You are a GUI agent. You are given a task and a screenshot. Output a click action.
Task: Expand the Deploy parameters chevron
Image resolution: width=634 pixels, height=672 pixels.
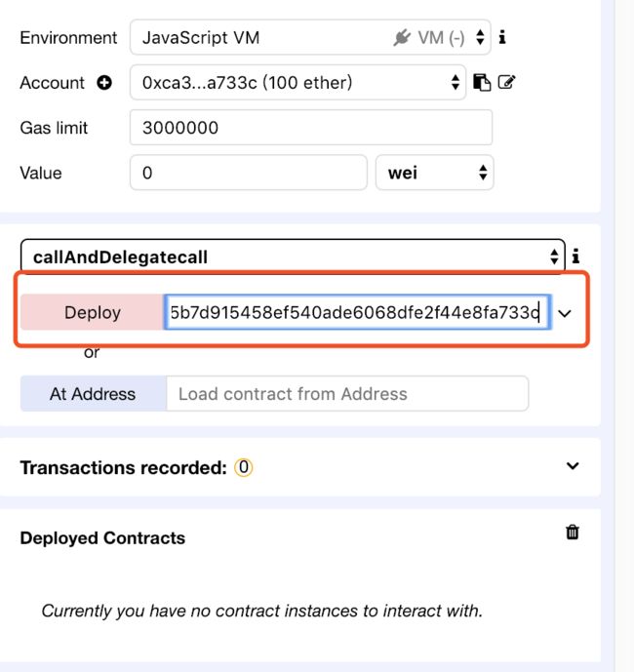565,313
